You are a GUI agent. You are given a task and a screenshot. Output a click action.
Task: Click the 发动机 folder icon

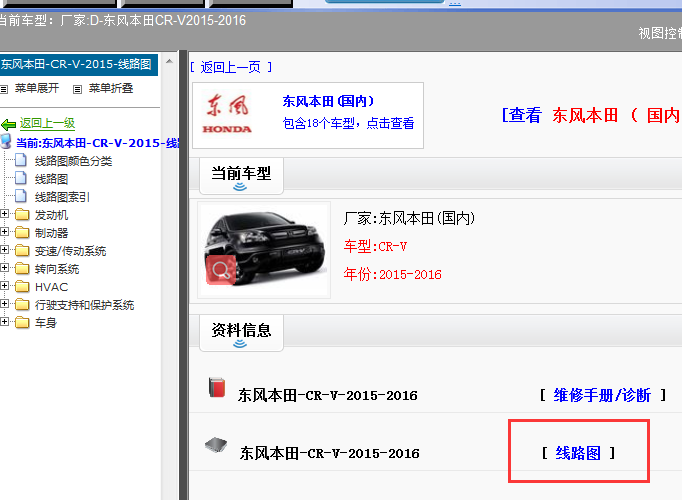coord(22,215)
